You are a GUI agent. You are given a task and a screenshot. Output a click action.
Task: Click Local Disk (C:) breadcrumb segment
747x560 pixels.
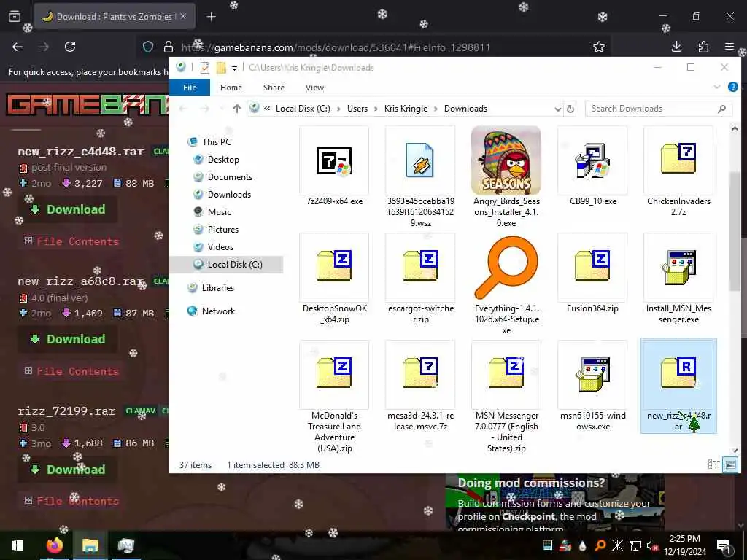tap(303, 109)
